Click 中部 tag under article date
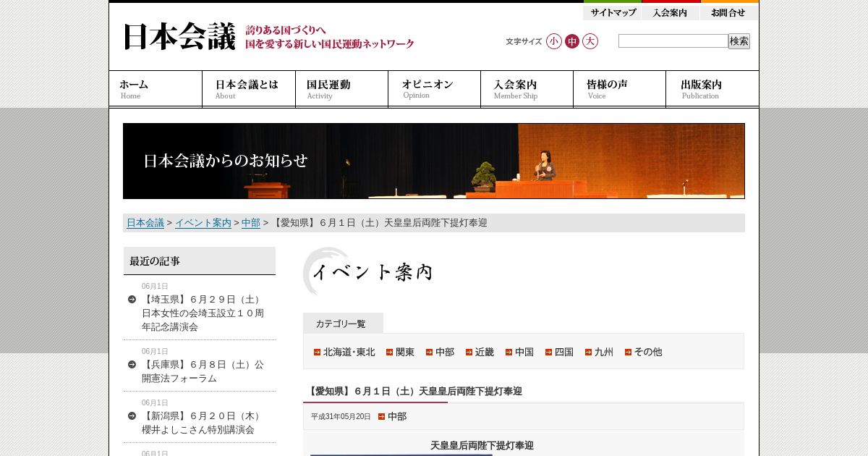 pyautogui.click(x=397, y=416)
